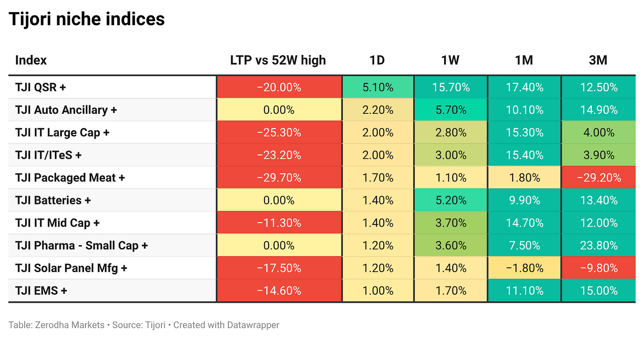Viewport: 644px width, 339px height.
Task: Select the LTP vs 52W high header
Action: click(278, 60)
